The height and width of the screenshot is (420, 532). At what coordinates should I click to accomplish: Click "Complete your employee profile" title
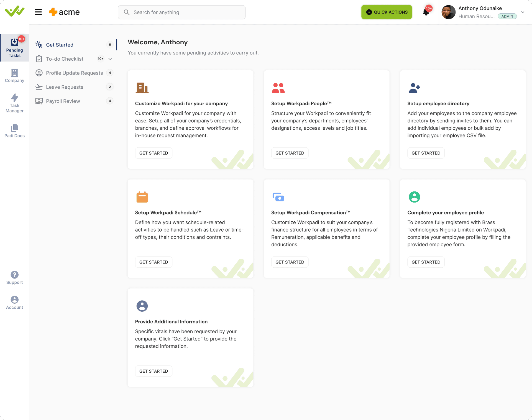coord(446,212)
